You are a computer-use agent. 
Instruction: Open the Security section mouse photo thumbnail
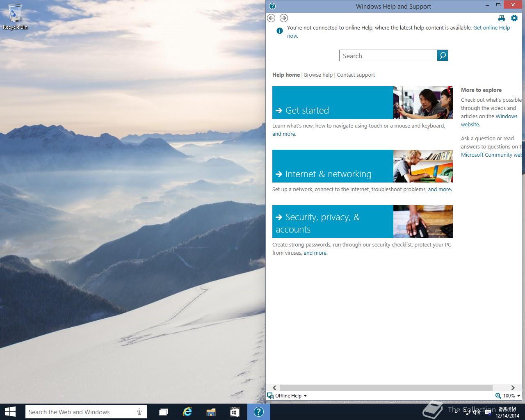point(423,221)
